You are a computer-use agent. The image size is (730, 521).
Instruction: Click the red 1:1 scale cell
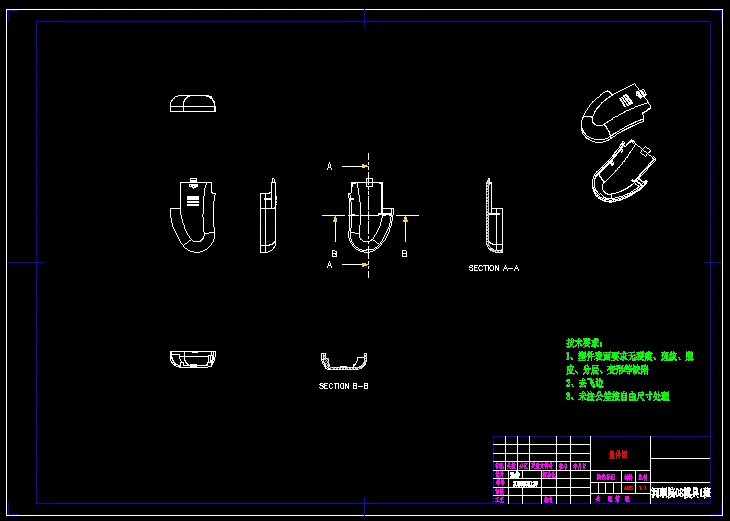(x=643, y=488)
